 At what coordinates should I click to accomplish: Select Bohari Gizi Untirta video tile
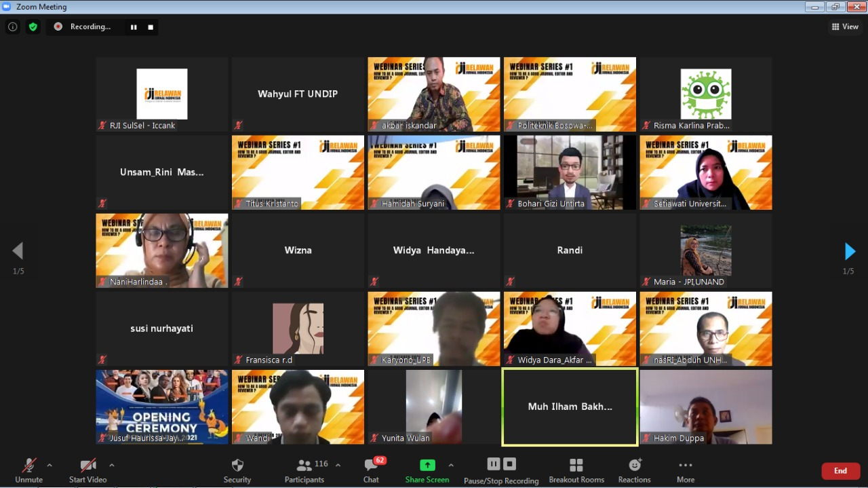[570, 172]
